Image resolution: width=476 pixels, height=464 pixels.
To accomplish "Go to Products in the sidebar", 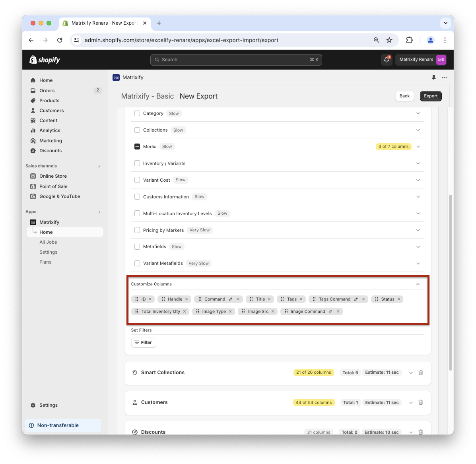I will (49, 101).
